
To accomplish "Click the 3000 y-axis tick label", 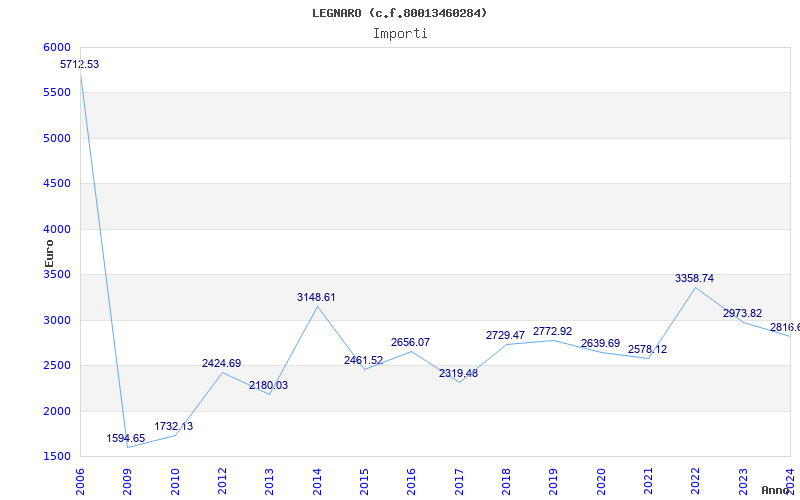I will 57,320.
